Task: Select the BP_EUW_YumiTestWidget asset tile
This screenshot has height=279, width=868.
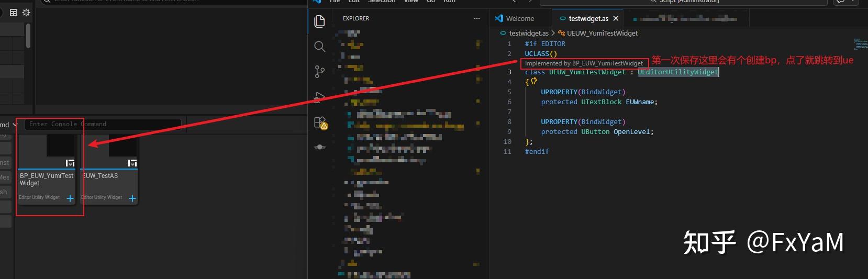Action: tap(47, 169)
